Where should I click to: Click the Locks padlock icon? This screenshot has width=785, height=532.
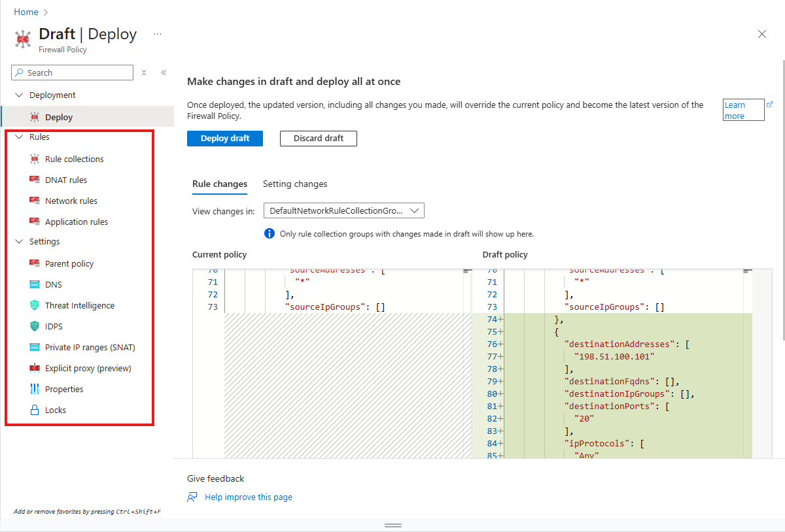click(x=35, y=410)
